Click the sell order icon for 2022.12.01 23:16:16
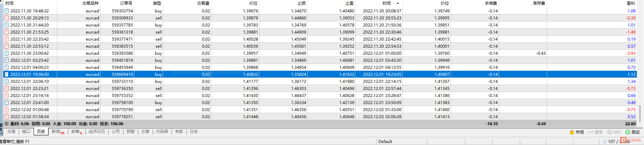The width and height of the screenshot is (644, 145). (6, 95)
